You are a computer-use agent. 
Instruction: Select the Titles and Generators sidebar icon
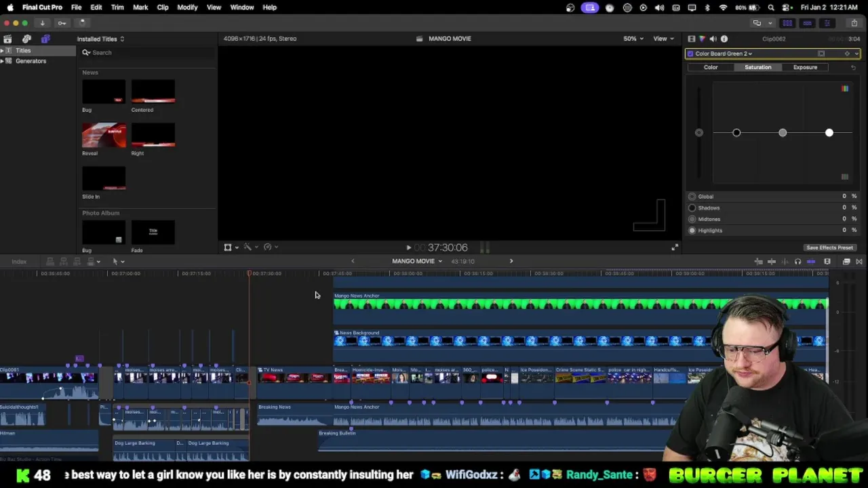[45, 39]
